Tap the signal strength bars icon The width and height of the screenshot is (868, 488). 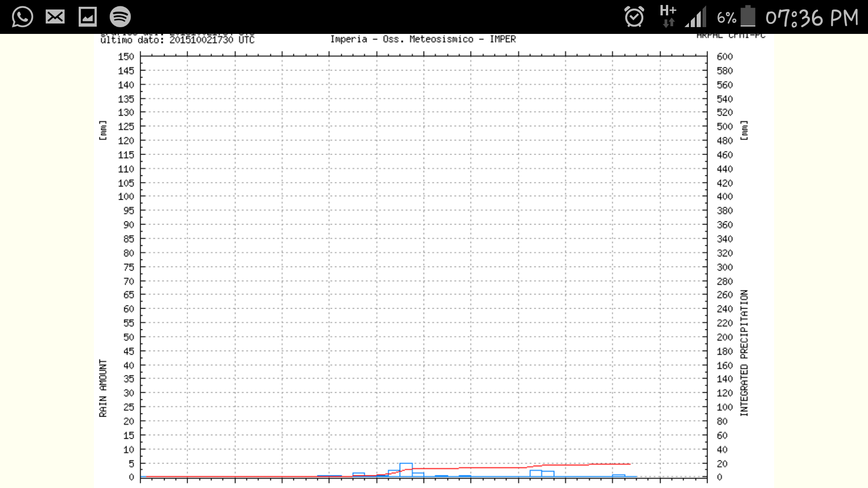coord(696,17)
